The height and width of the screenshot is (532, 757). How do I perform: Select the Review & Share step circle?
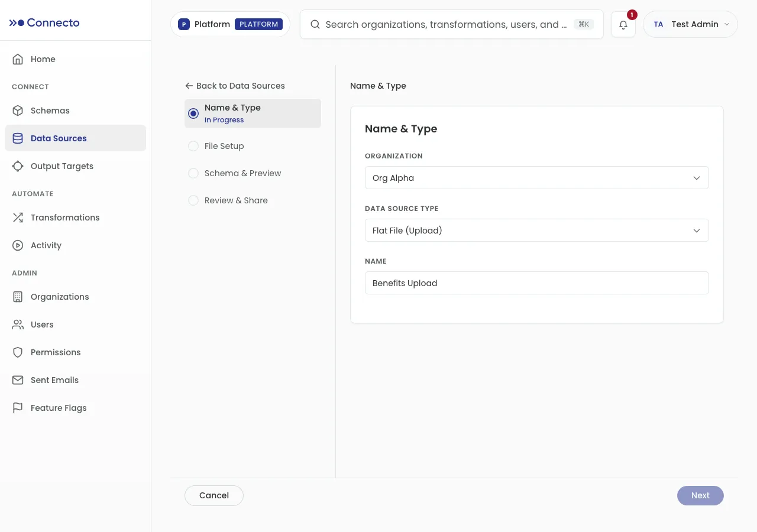pos(193,200)
